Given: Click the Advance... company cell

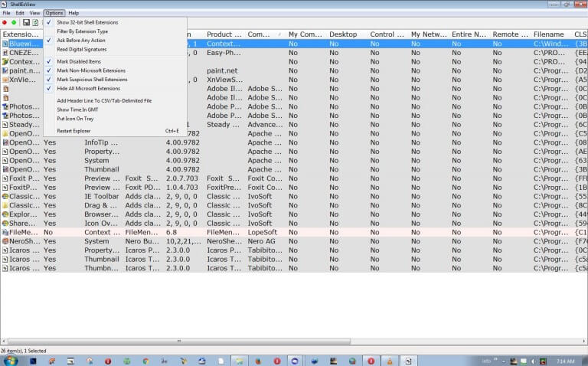Looking at the screenshot, I should 265,125.
